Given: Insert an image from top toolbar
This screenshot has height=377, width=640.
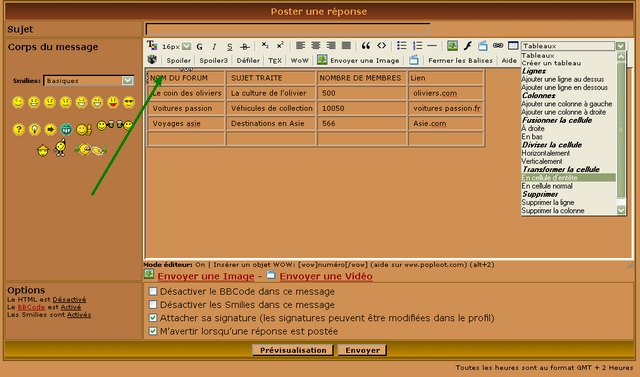Looking at the screenshot, I should 452,46.
